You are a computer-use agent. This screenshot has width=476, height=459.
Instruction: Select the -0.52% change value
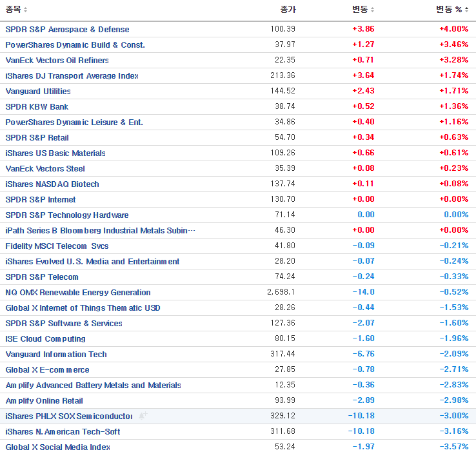coord(454,292)
